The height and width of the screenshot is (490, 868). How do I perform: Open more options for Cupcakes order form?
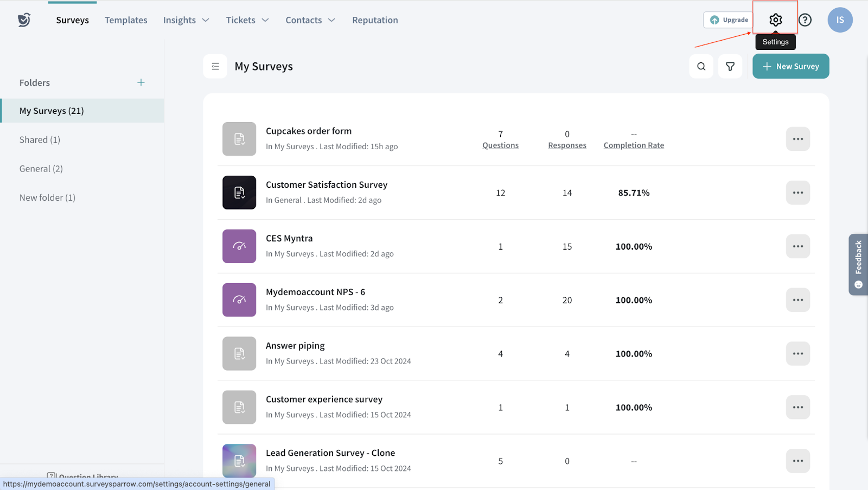[x=797, y=139]
